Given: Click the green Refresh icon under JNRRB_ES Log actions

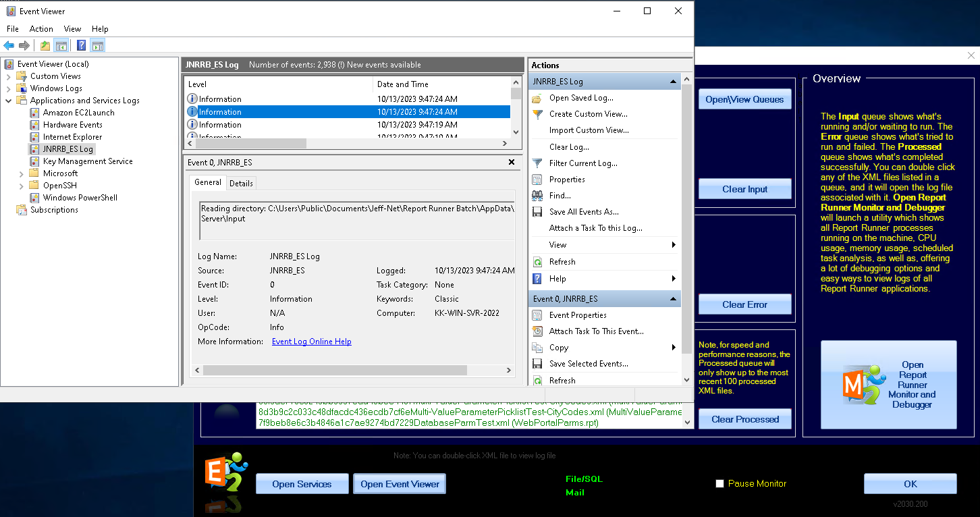Looking at the screenshot, I should tap(537, 262).
